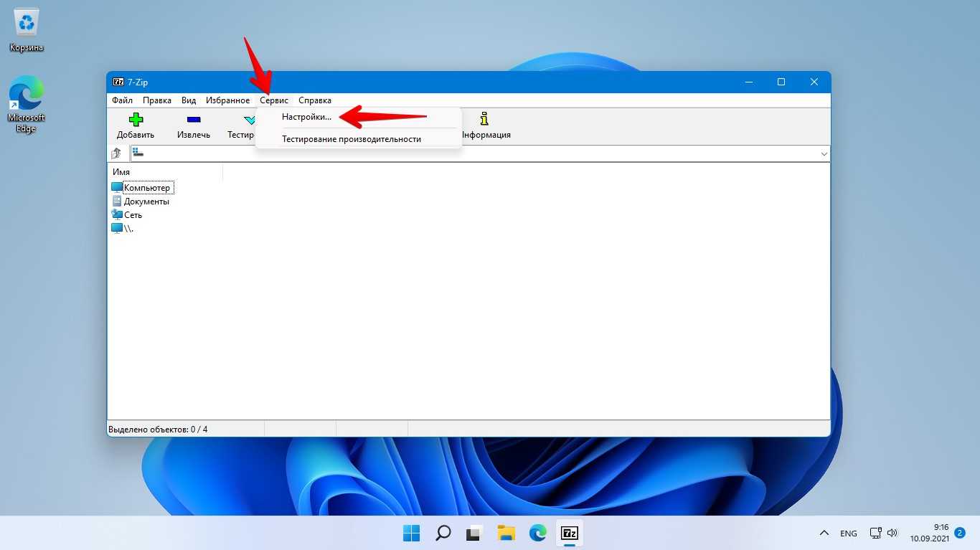The height and width of the screenshot is (550, 980).
Task: Open the Правка menu
Action: tap(156, 100)
